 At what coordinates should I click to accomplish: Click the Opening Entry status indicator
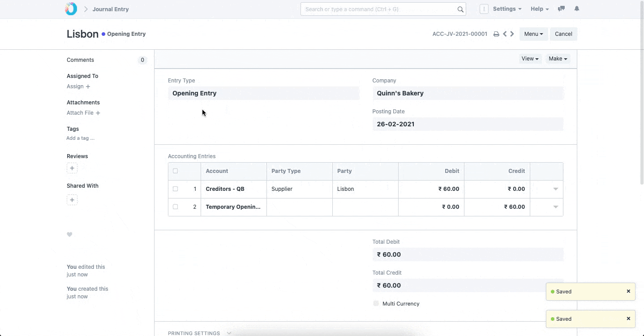coord(124,34)
